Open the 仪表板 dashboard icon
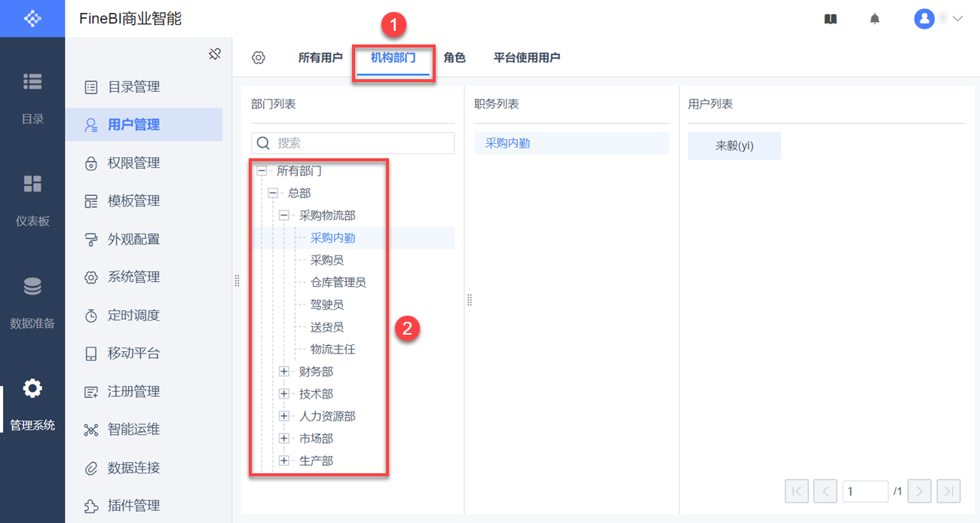The height and width of the screenshot is (523, 980). click(32, 185)
